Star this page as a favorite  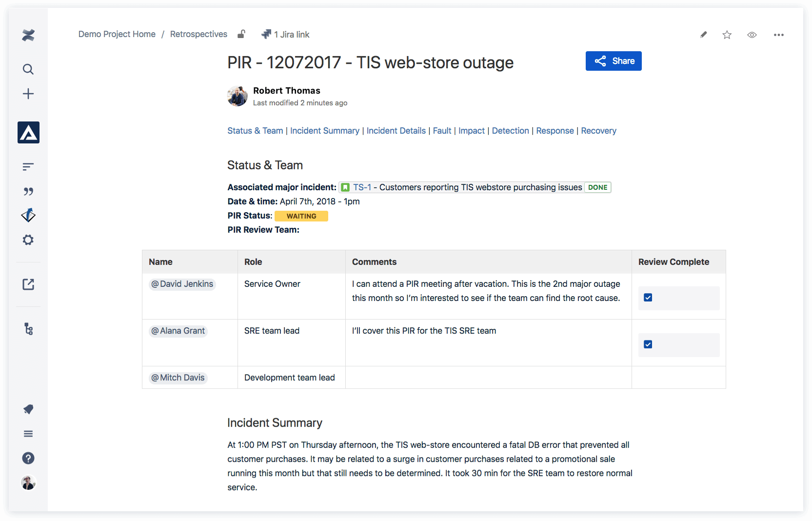coord(727,35)
